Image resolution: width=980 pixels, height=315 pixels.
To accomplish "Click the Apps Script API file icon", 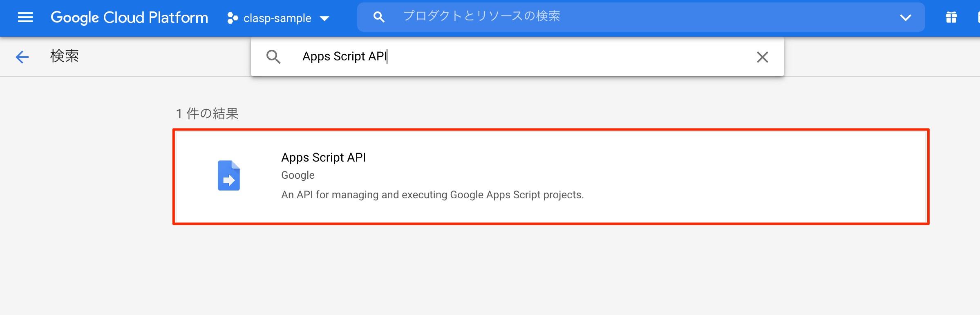I will (x=228, y=175).
